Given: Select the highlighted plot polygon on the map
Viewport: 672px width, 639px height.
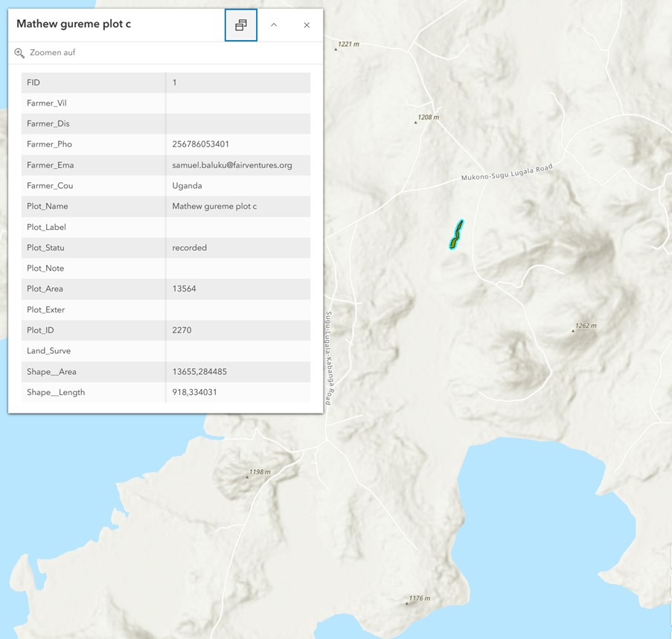Looking at the screenshot, I should 456,234.
